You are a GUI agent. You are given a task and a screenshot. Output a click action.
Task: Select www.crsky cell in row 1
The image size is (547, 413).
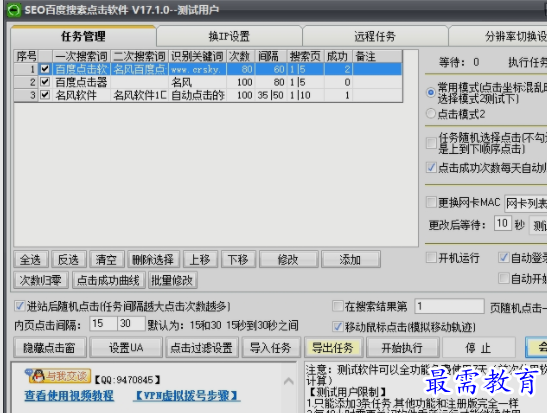pos(197,69)
